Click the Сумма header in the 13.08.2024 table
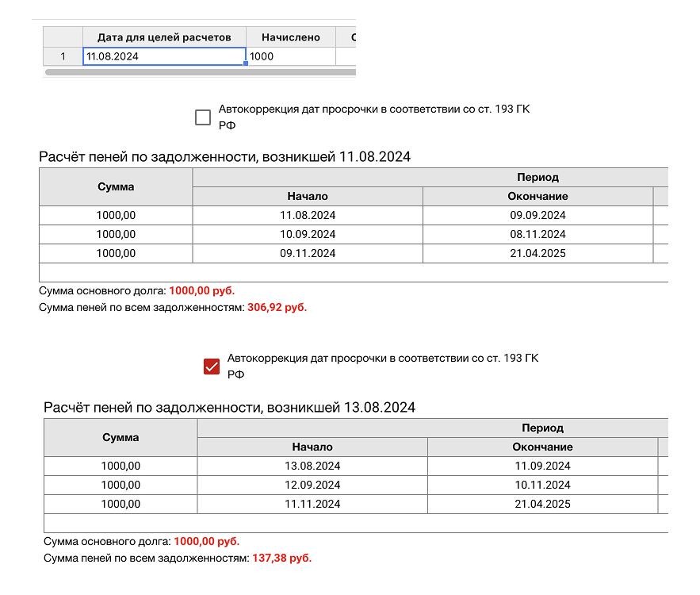Image resolution: width=700 pixels, height=595 pixels. click(120, 437)
